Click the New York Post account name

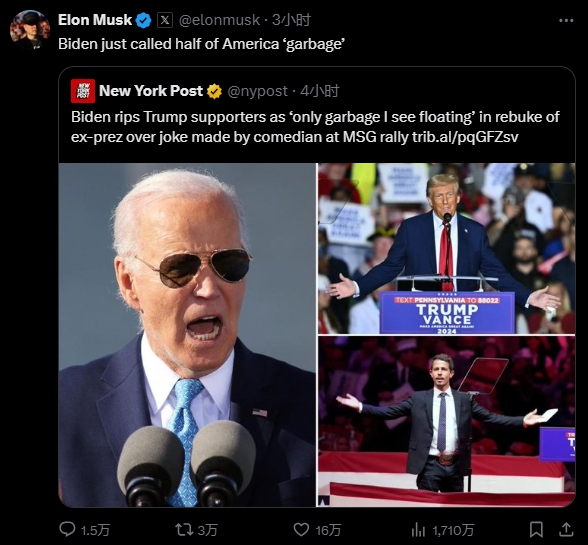pyautogui.click(x=151, y=91)
